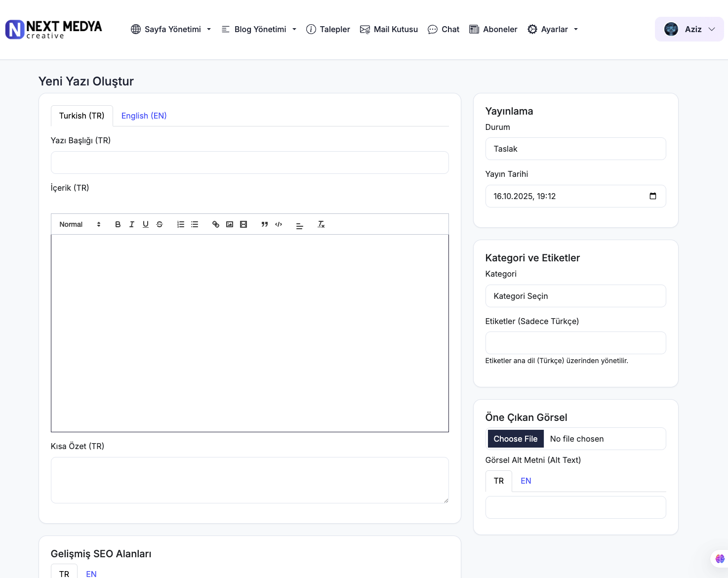The image size is (728, 578).
Task: Expand the Kategori Seçin dropdown
Action: [575, 296]
